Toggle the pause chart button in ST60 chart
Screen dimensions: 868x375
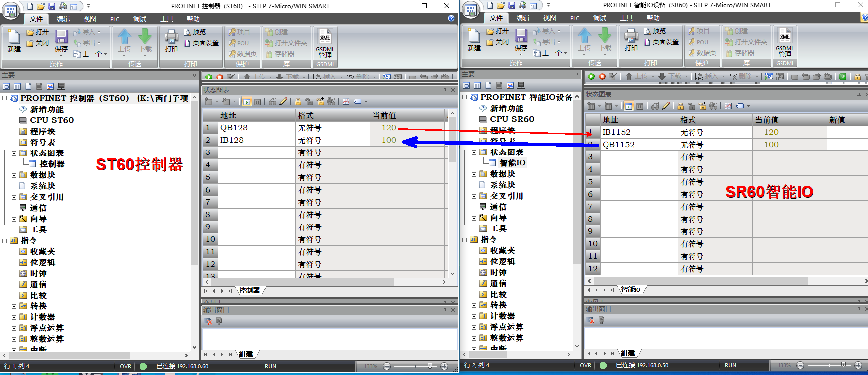(258, 101)
